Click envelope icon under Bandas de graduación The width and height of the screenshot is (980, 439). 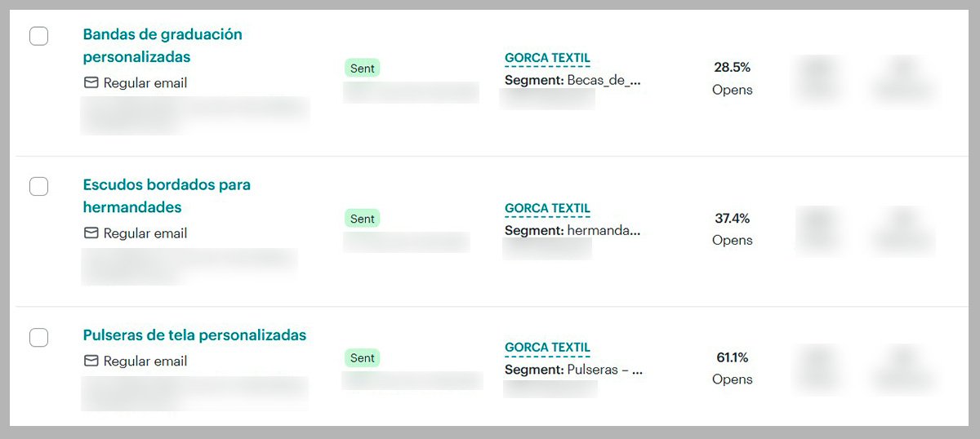tap(91, 82)
